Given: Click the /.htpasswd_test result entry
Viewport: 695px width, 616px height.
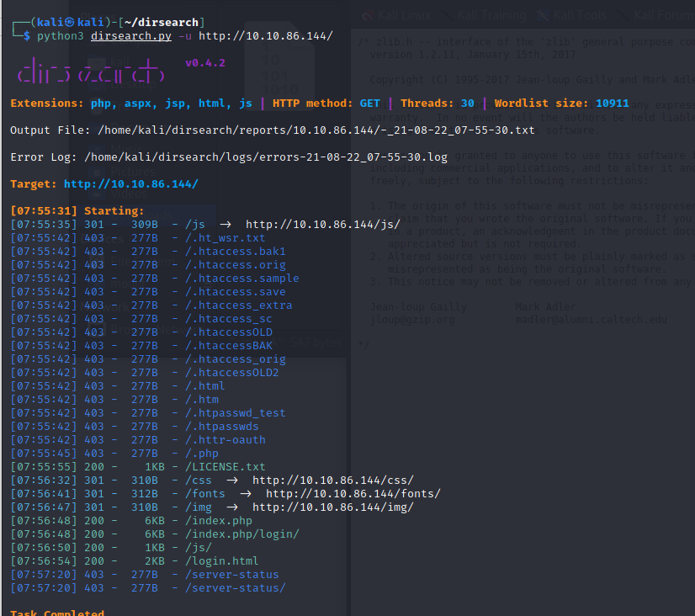Looking at the screenshot, I should coord(235,413).
